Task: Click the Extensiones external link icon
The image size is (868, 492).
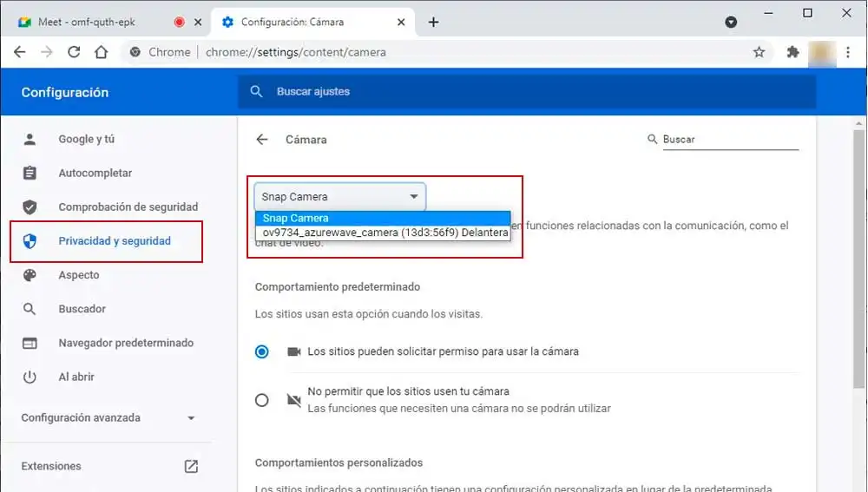Action: 191,466
